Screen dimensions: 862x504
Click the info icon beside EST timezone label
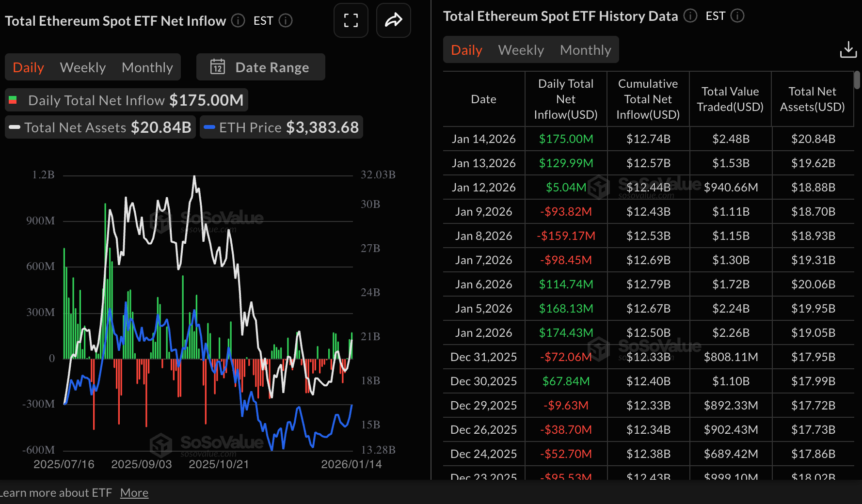tap(286, 20)
